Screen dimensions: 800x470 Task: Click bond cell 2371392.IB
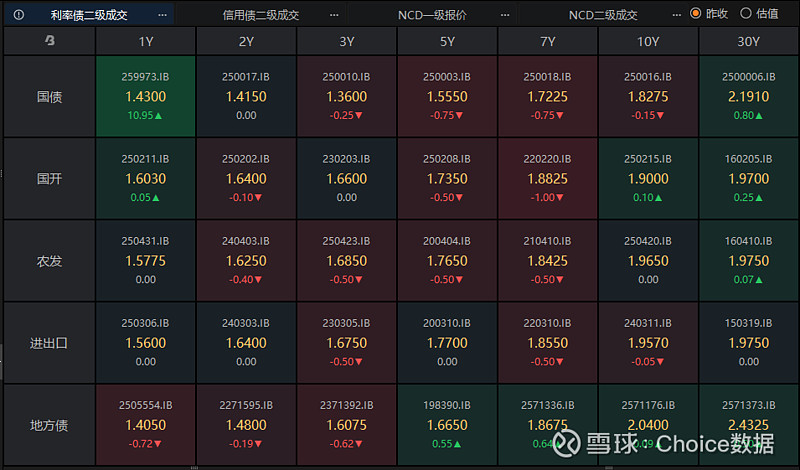pyautogui.click(x=346, y=425)
